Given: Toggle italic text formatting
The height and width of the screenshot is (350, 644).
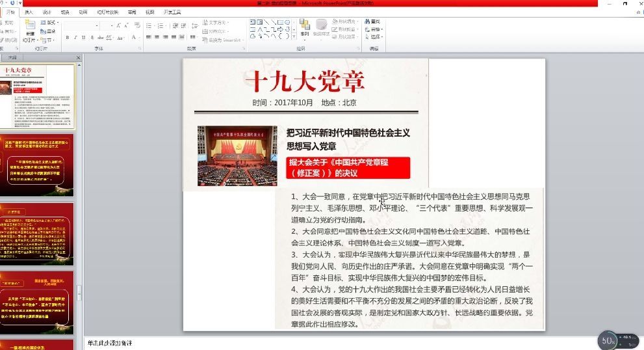Looking at the screenshot, I should (75, 38).
